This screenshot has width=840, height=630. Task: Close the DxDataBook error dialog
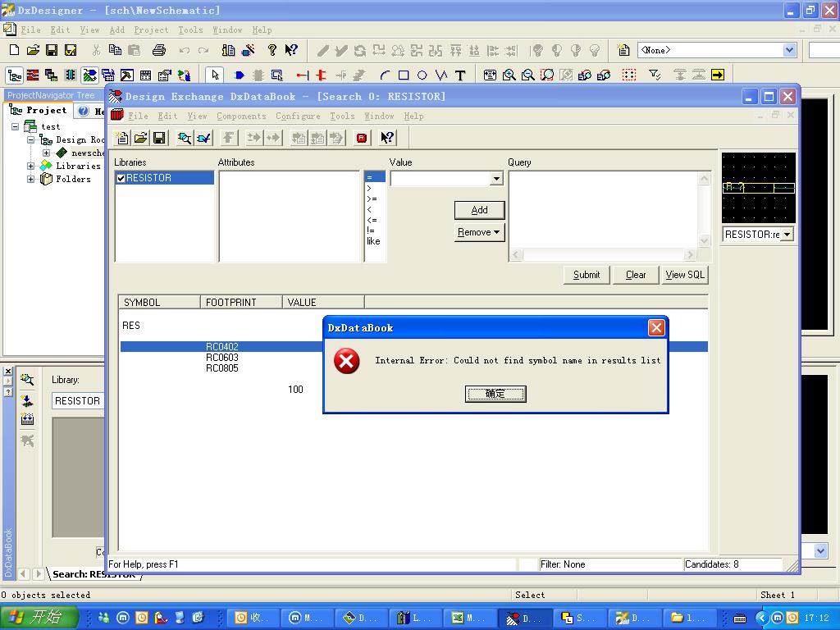[x=656, y=328]
